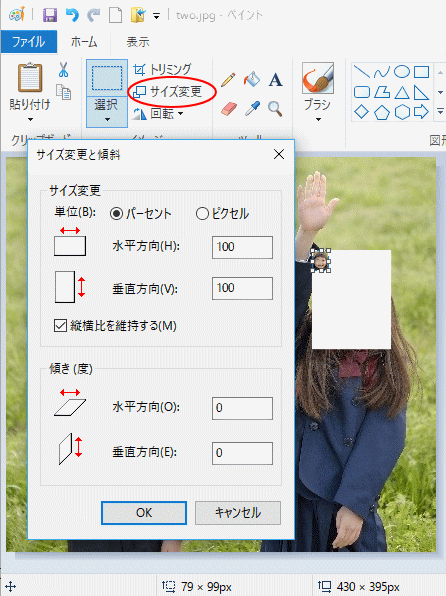
Task: Click the Paint app icon in title bar
Action: (17, 14)
